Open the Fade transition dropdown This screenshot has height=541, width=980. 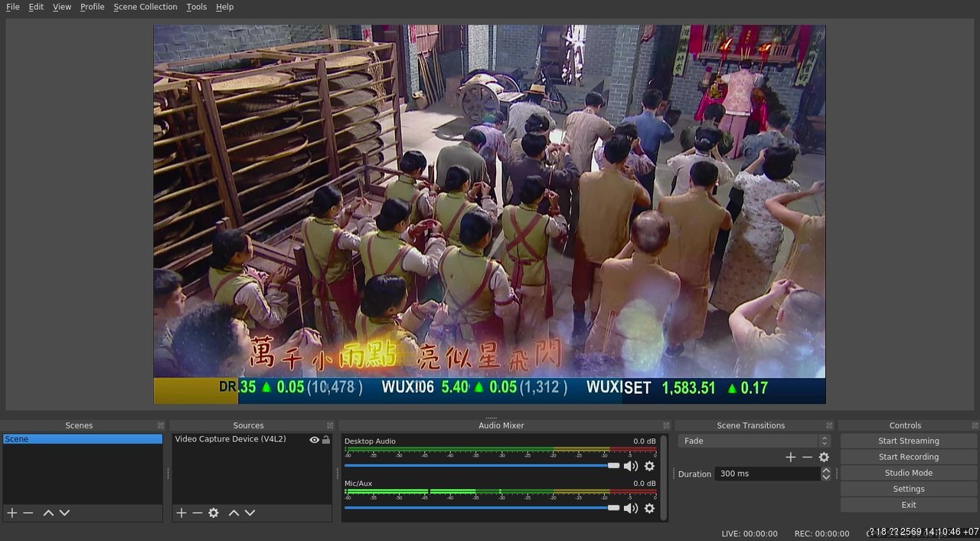754,441
